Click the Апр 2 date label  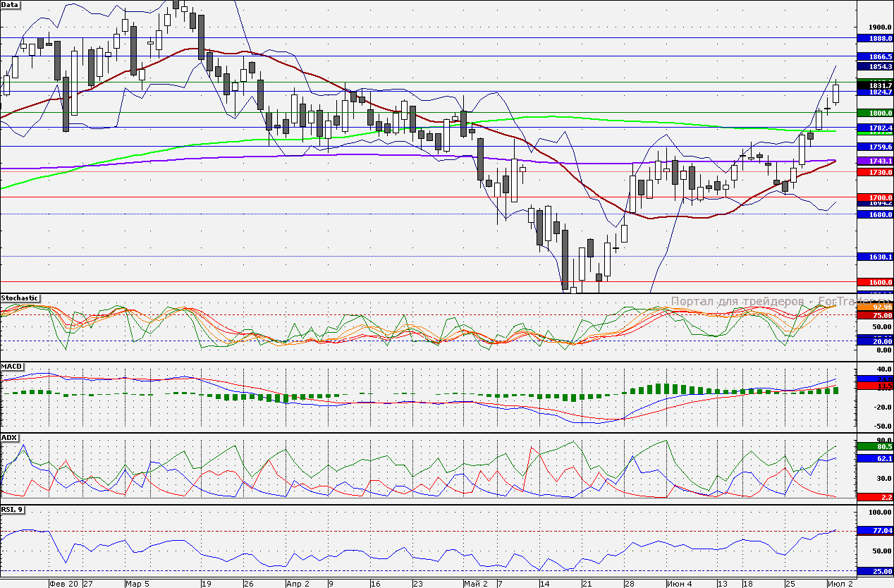298,584
